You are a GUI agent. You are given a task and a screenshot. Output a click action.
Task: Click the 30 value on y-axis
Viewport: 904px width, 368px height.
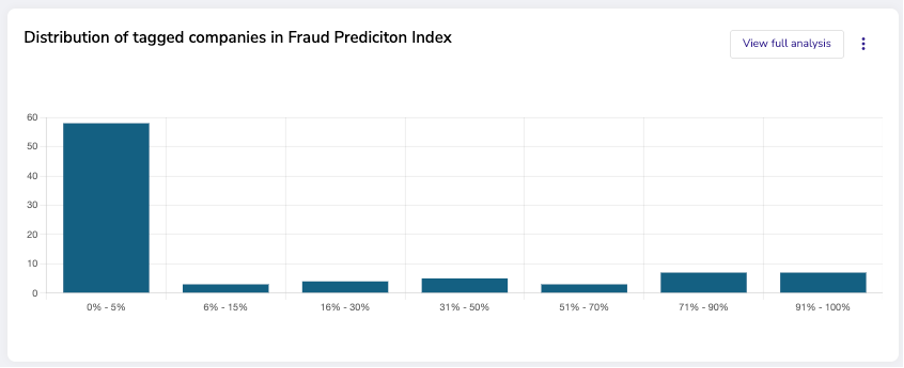point(32,205)
